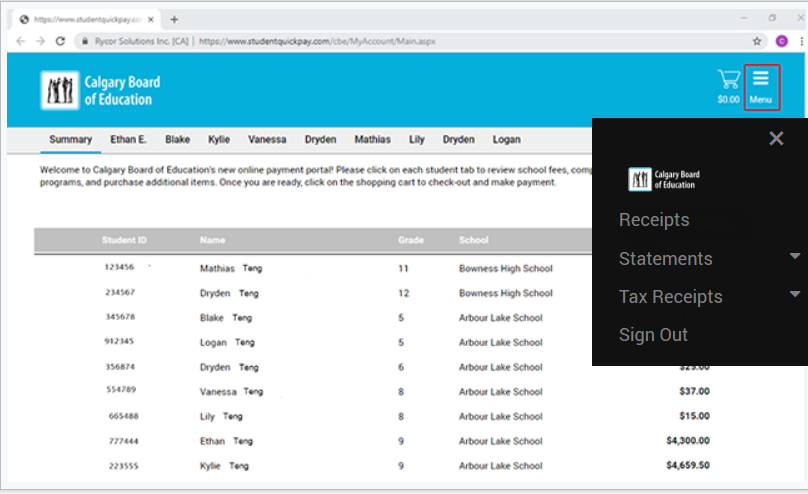Image resolution: width=808 pixels, height=494 pixels.
Task: Switch to the Ethan E. tab
Action: [x=128, y=140]
